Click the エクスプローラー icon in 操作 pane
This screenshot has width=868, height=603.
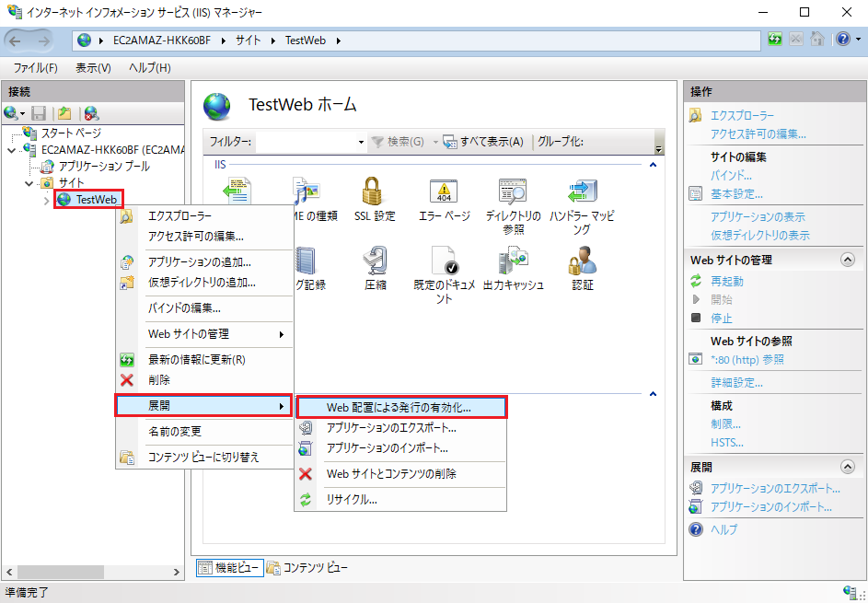695,115
